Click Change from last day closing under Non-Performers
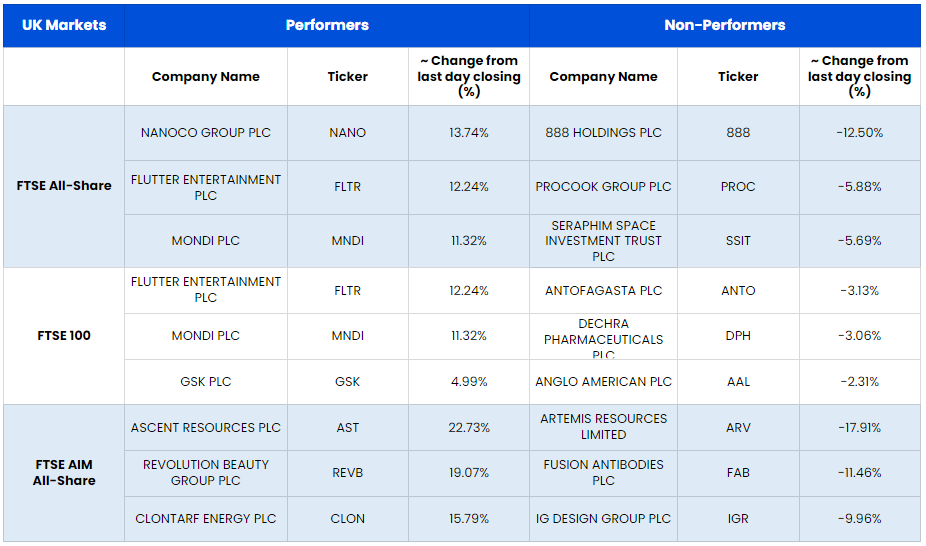This screenshot has width=926, height=546. [859, 76]
